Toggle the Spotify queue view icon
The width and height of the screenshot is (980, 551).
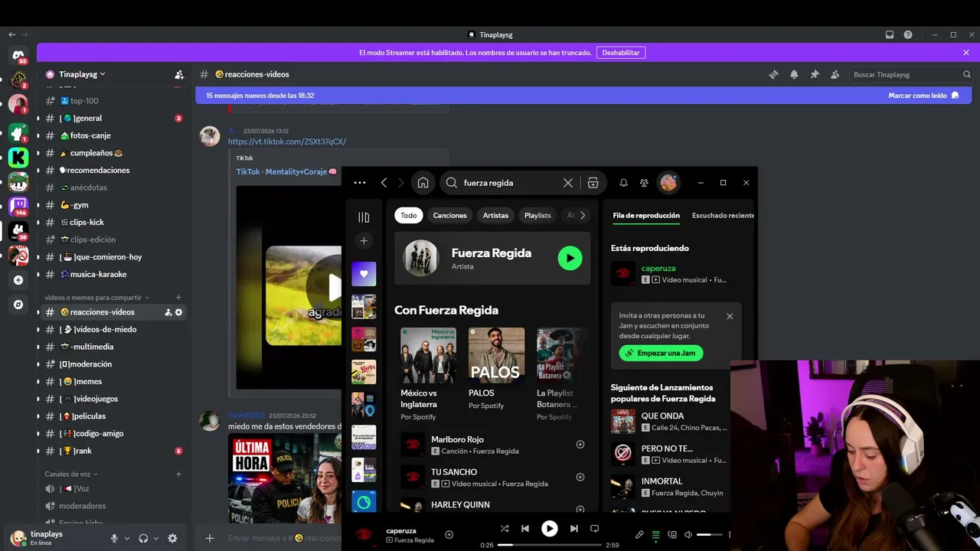coord(655,535)
